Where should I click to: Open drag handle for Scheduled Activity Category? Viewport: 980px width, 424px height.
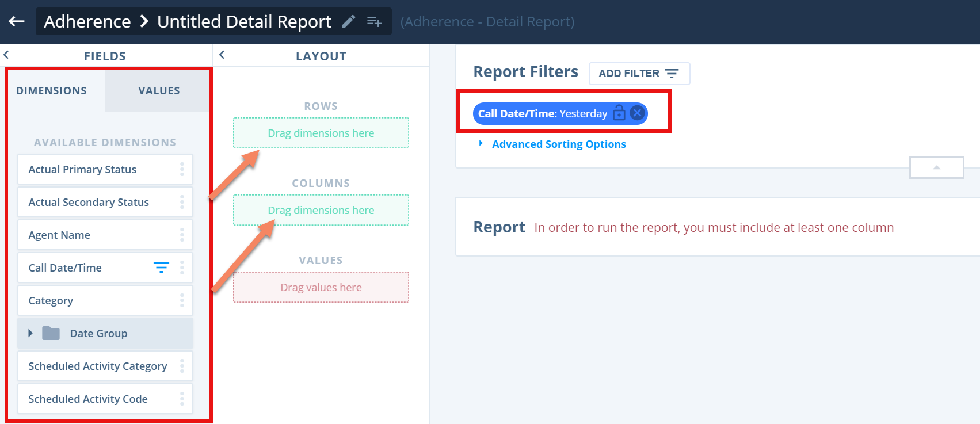coord(182,366)
